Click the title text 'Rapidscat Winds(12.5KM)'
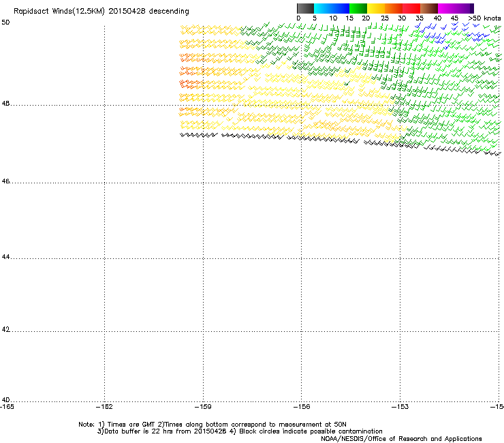 click(x=59, y=12)
